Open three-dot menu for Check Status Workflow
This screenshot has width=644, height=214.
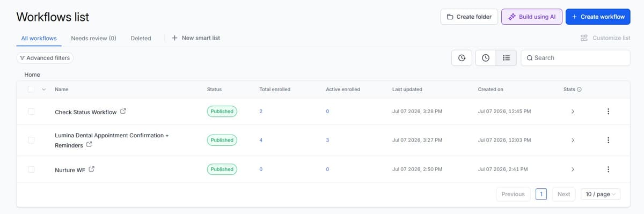tap(608, 112)
